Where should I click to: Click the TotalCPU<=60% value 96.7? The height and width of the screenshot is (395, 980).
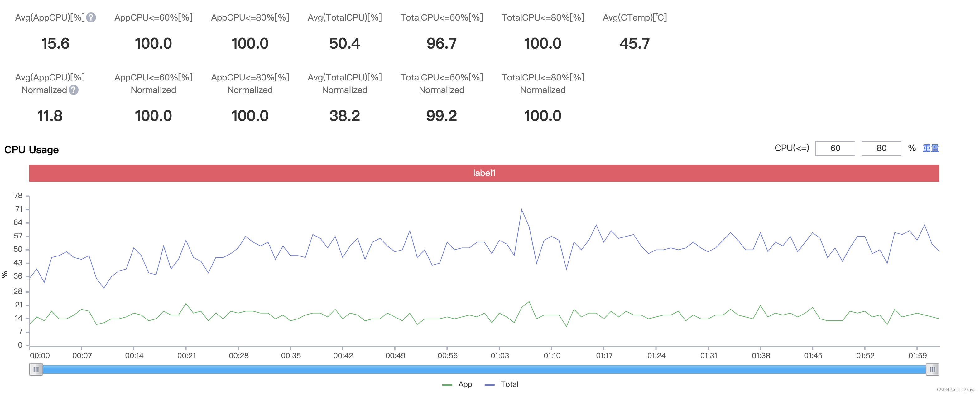(x=441, y=43)
